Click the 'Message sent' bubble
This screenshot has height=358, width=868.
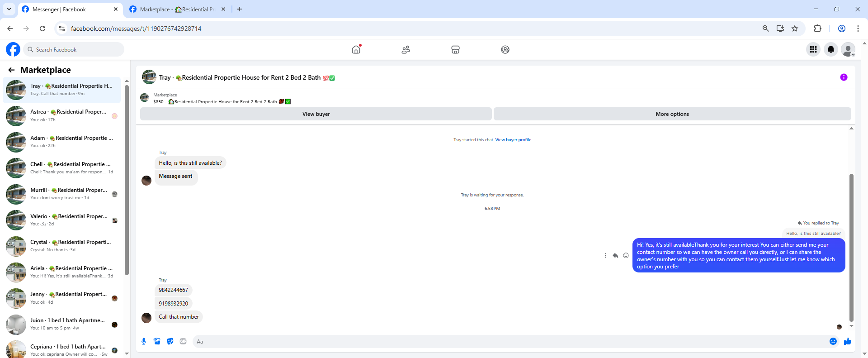point(176,177)
